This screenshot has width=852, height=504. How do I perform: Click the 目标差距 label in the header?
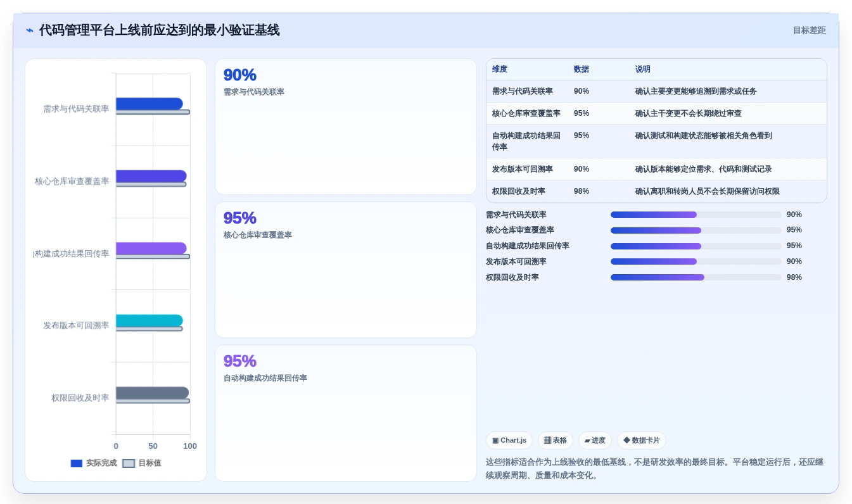point(809,30)
